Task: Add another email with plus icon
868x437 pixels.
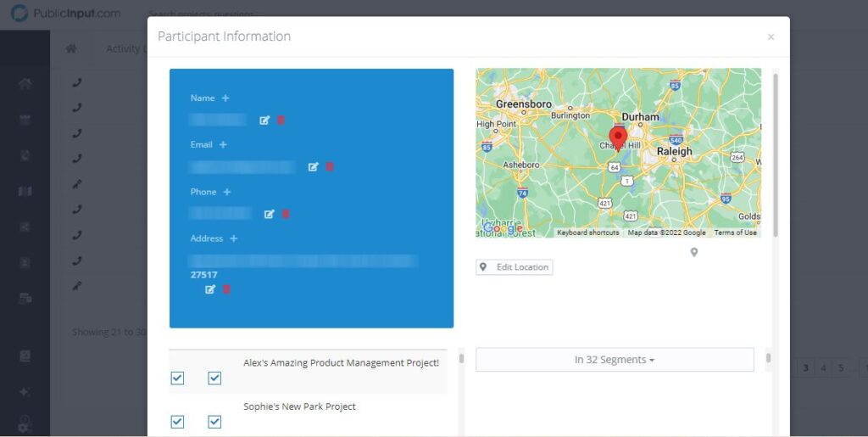Action: click(223, 145)
